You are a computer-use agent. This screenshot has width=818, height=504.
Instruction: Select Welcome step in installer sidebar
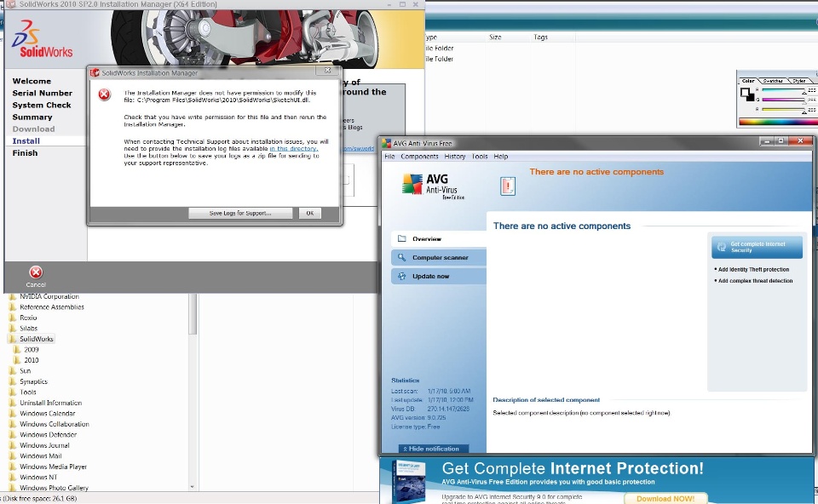pos(32,82)
